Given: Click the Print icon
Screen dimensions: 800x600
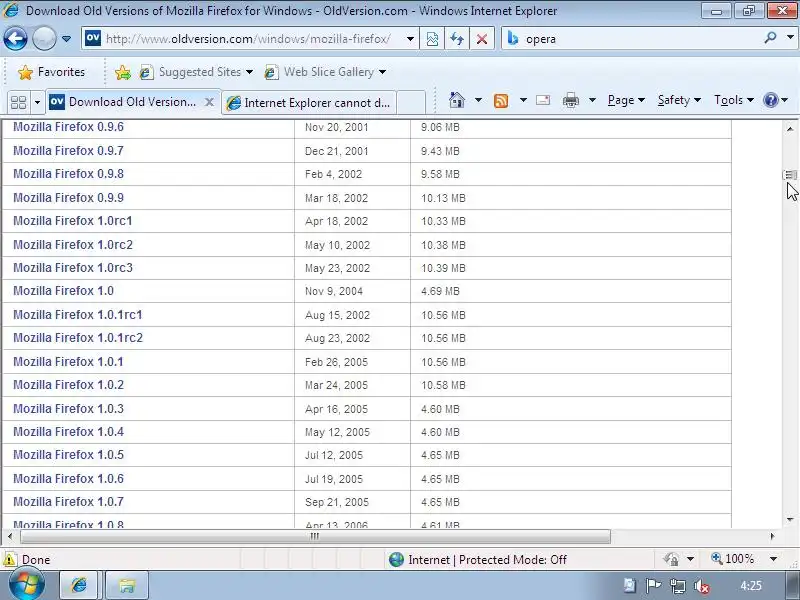Looking at the screenshot, I should [x=570, y=101].
